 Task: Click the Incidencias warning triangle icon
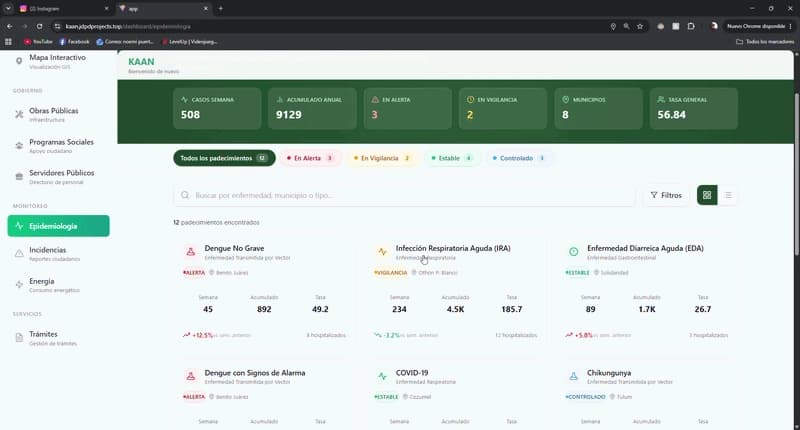click(x=19, y=254)
